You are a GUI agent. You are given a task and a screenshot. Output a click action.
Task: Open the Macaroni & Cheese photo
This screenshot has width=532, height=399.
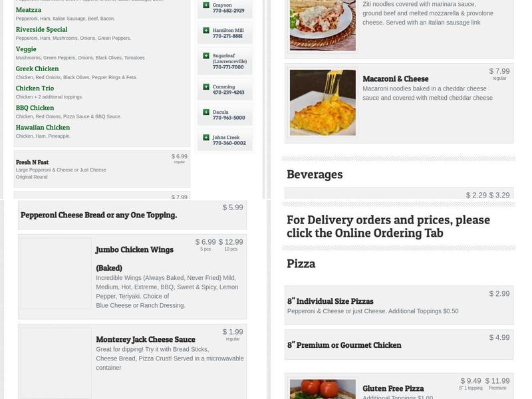pyautogui.click(x=323, y=102)
